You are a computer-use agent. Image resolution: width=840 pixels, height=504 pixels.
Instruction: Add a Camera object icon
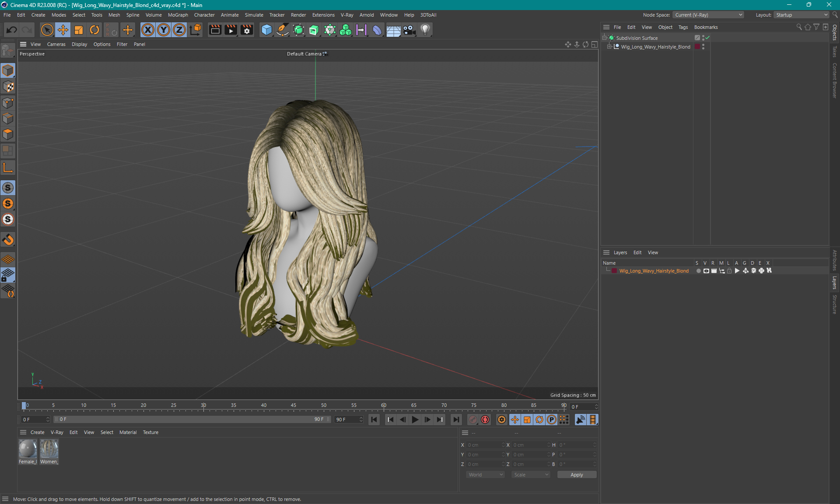pos(409,30)
